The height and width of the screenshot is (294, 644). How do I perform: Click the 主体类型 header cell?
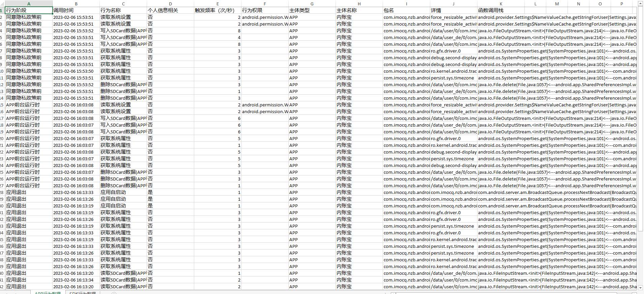click(312, 10)
